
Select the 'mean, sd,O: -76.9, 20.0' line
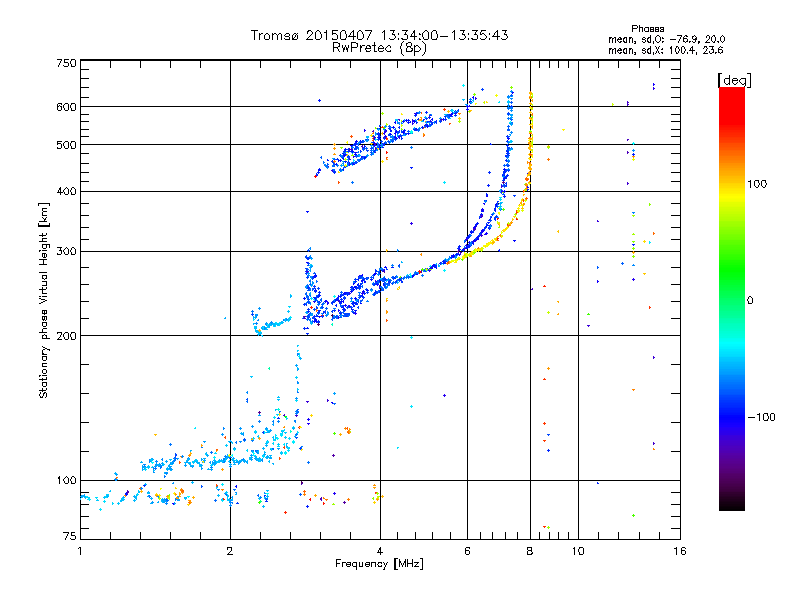[x=666, y=39]
